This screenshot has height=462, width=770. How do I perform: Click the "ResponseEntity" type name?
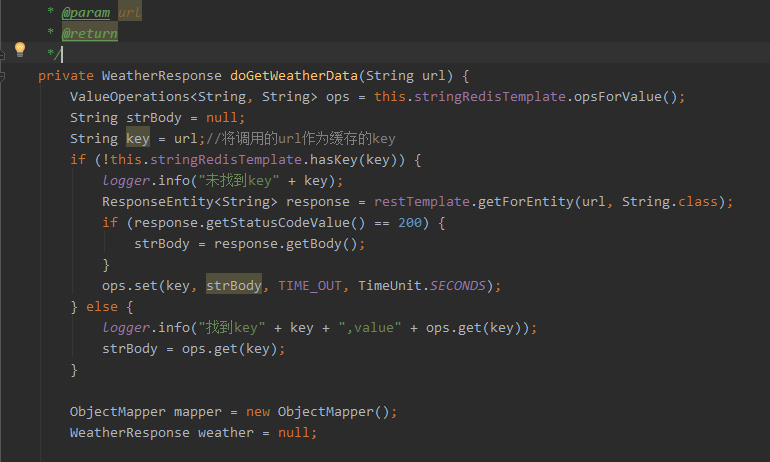pyautogui.click(x=158, y=202)
